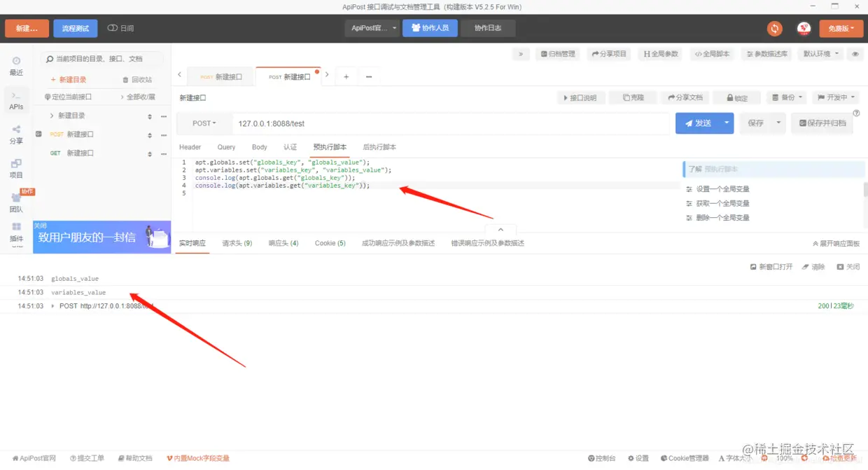The image size is (868, 470).
Task: Click the 保存并归档 save and archive button
Action: point(822,123)
